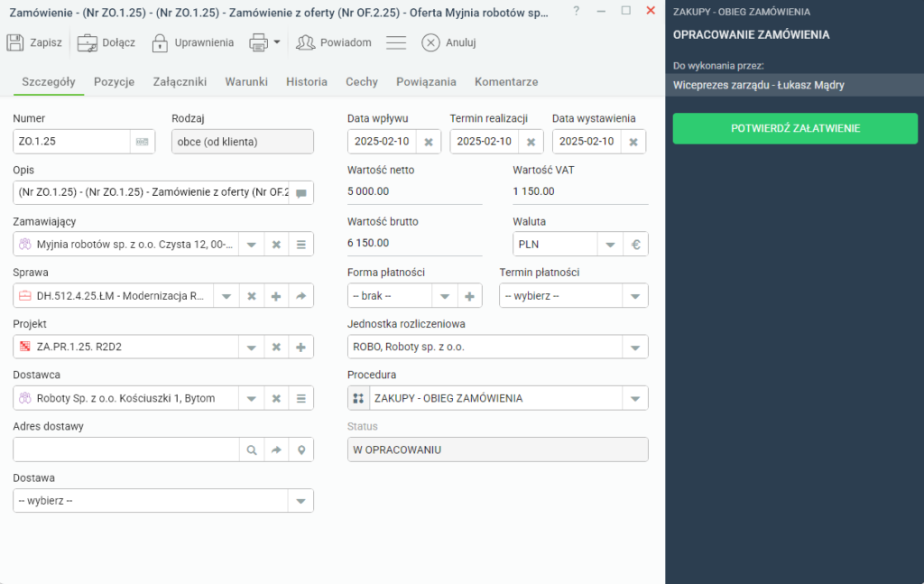
Task: Add a new Projekt with plus
Action: coord(301,348)
